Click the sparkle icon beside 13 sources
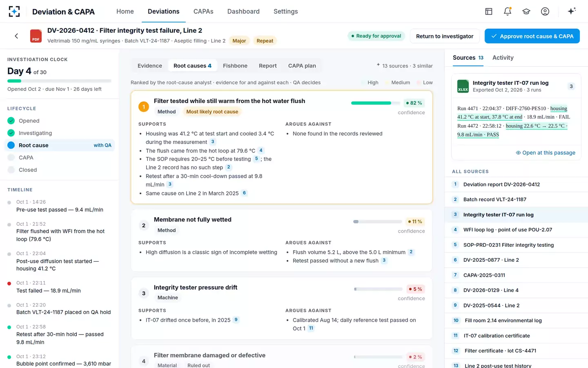Image resolution: width=588 pixels, height=368 pixels. [378, 65]
